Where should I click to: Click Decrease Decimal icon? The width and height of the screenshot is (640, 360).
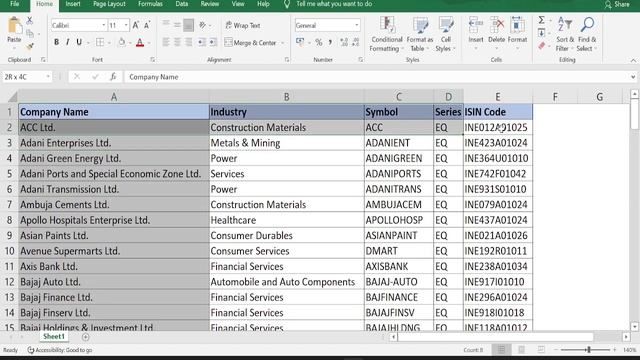356,42
